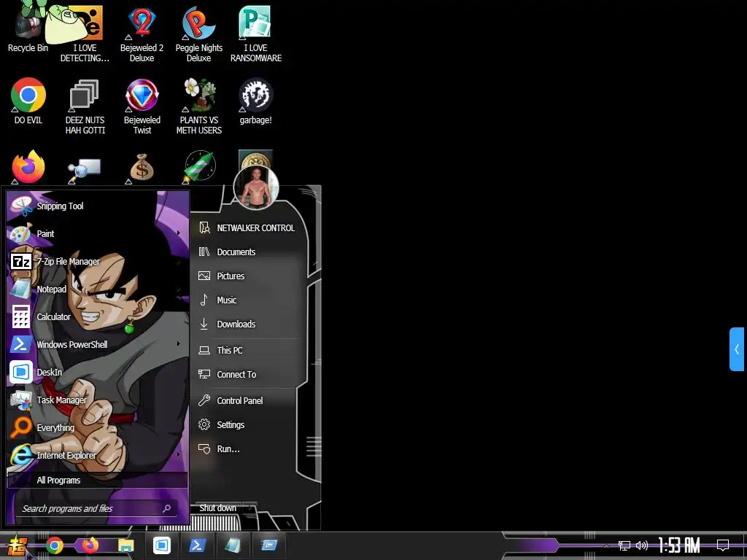Open the garbage! desktop icon
Image resolution: width=747 pixels, height=560 pixels.
coord(256,101)
